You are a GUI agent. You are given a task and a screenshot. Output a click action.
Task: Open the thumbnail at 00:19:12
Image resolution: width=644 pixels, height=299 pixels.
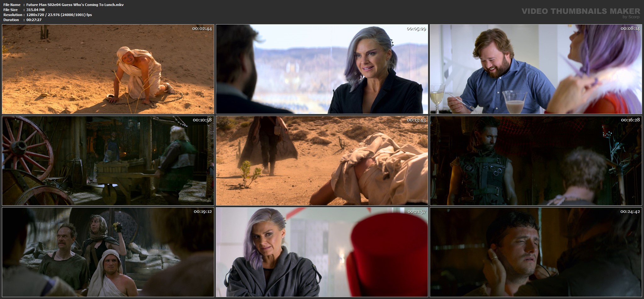click(108, 252)
